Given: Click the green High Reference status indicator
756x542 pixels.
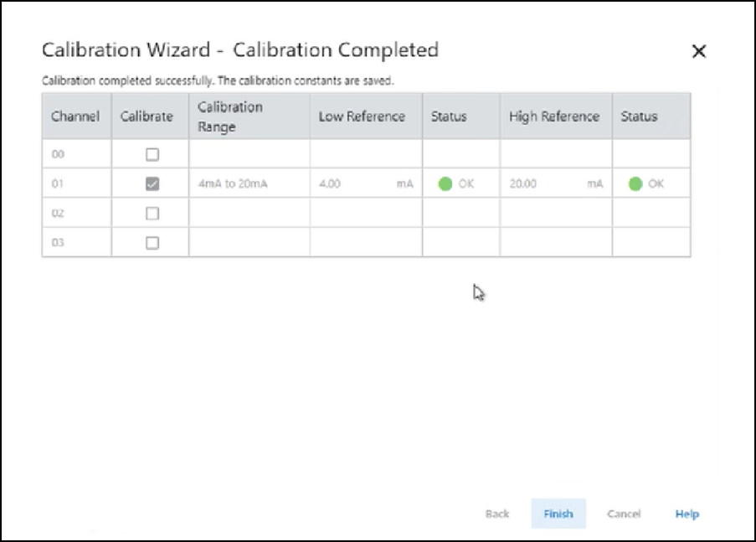Looking at the screenshot, I should (x=635, y=184).
